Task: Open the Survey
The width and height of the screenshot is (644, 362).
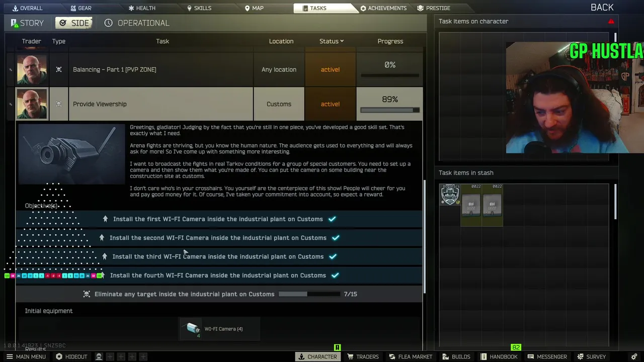Action: point(592,356)
